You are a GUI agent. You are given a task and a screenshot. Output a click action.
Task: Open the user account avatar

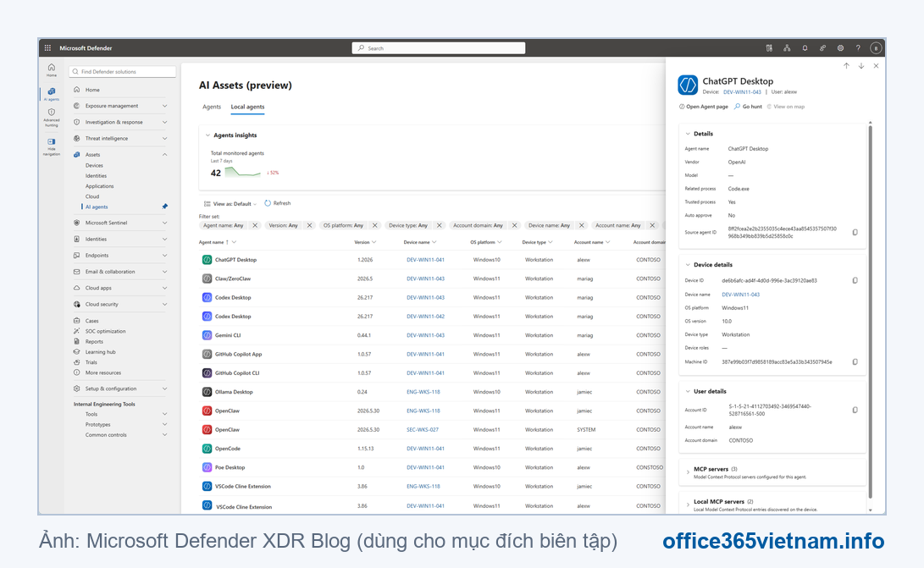pyautogui.click(x=876, y=48)
